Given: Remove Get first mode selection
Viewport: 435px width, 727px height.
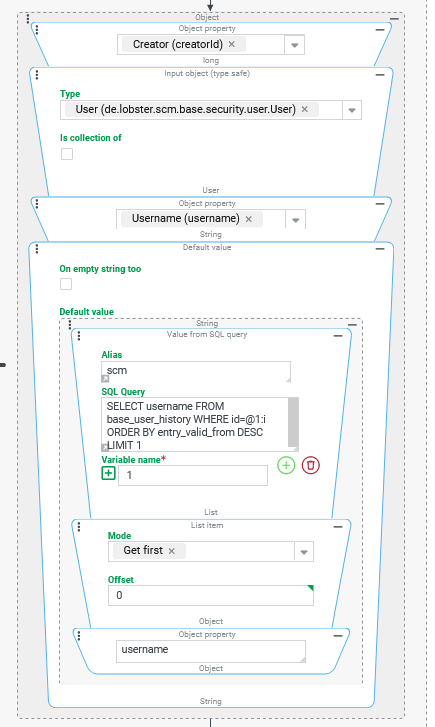Looking at the screenshot, I should click(172, 551).
